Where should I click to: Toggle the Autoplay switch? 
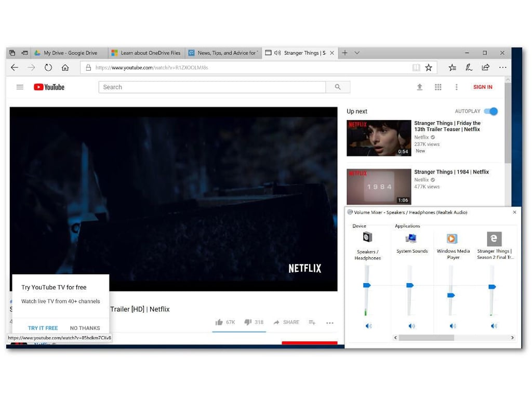(x=491, y=111)
